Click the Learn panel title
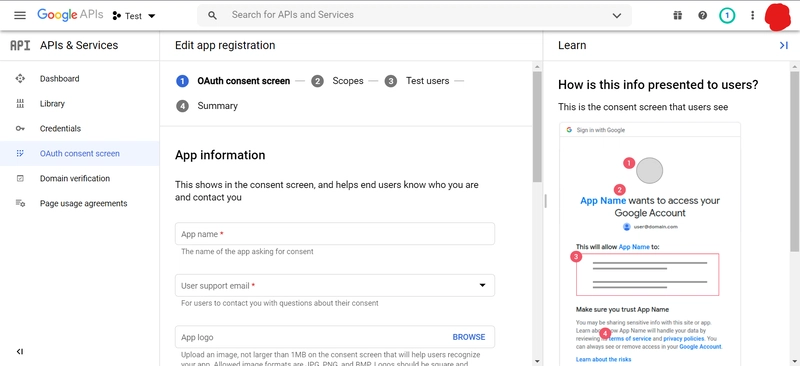Image resolution: width=800 pixels, height=366 pixels. pos(572,45)
